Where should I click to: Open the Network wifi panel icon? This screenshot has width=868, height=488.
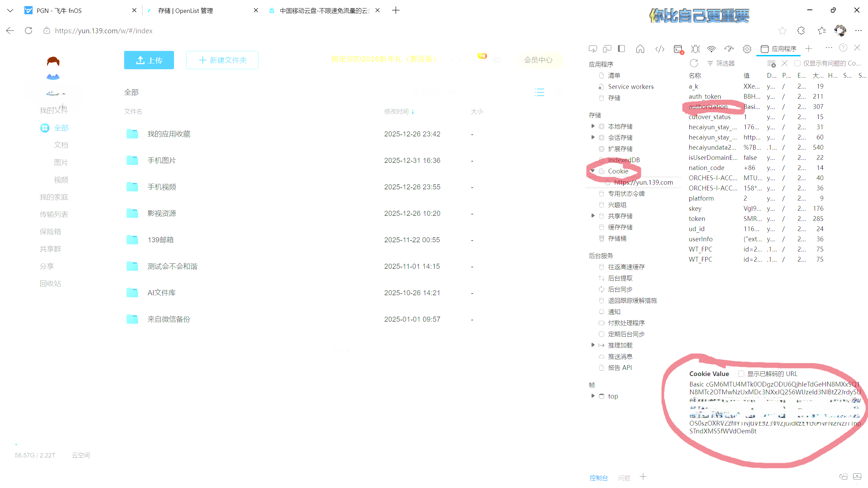click(x=711, y=49)
